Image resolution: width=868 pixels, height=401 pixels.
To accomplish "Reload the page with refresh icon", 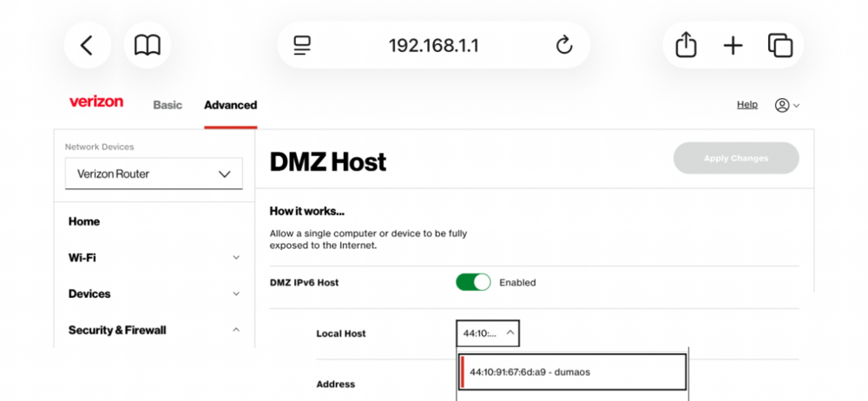I will pyautogui.click(x=564, y=45).
